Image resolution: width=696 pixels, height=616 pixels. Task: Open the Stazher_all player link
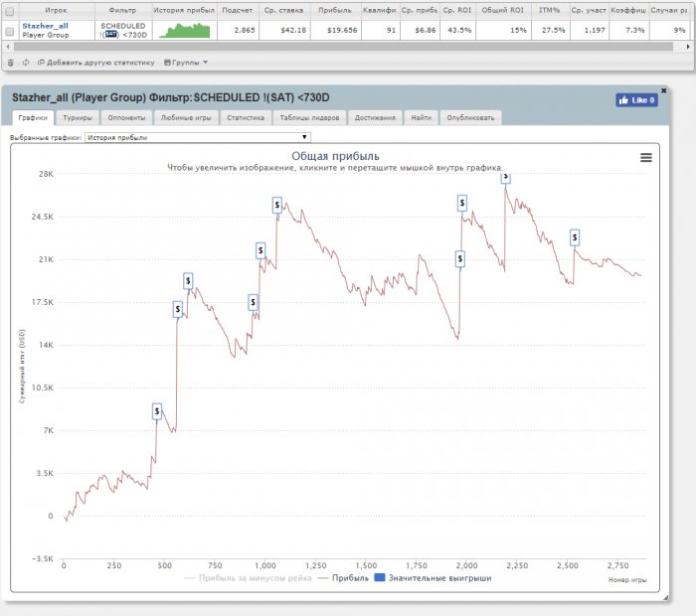tap(45, 25)
